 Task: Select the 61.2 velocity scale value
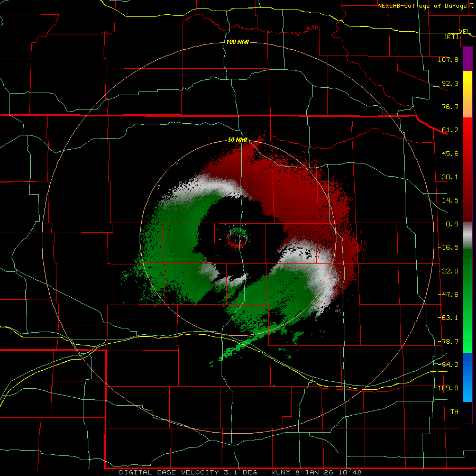pos(450,130)
